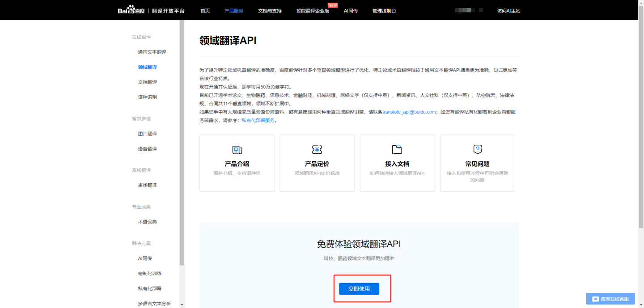Click 领域翻译API定价标准 description text

[317, 173]
